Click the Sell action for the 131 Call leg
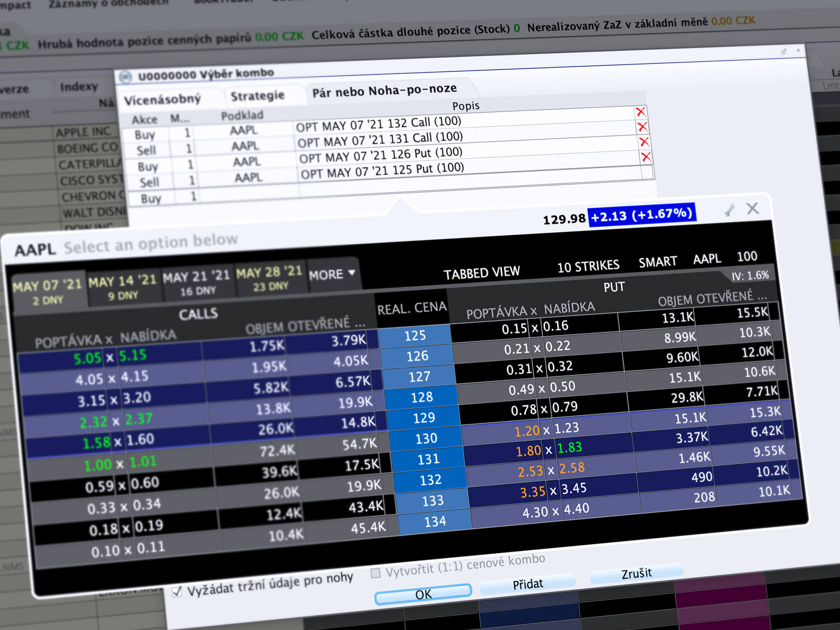This screenshot has height=630, width=840. click(x=147, y=150)
